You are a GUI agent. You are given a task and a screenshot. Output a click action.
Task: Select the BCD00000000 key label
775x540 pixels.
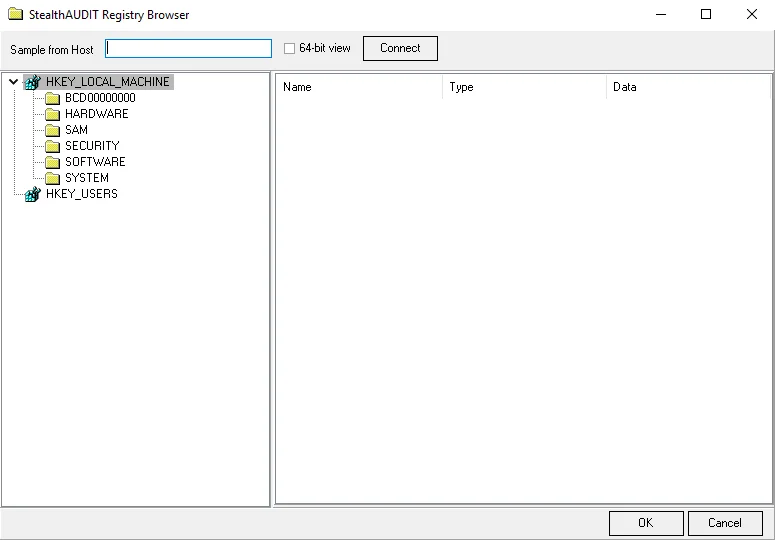100,98
